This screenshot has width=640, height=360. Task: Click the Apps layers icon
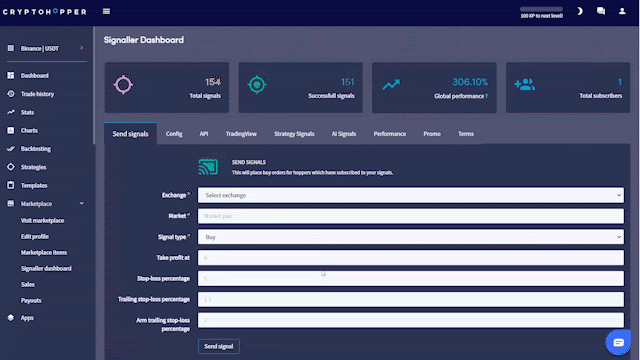pyautogui.click(x=11, y=318)
